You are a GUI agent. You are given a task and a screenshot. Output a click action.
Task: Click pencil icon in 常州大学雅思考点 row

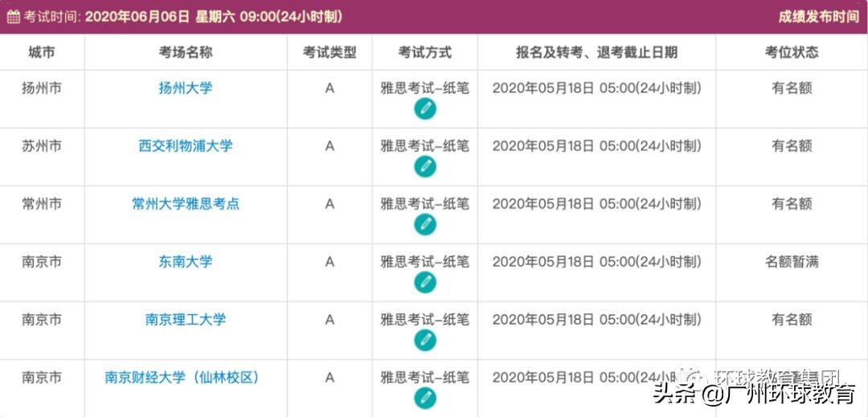point(425,224)
